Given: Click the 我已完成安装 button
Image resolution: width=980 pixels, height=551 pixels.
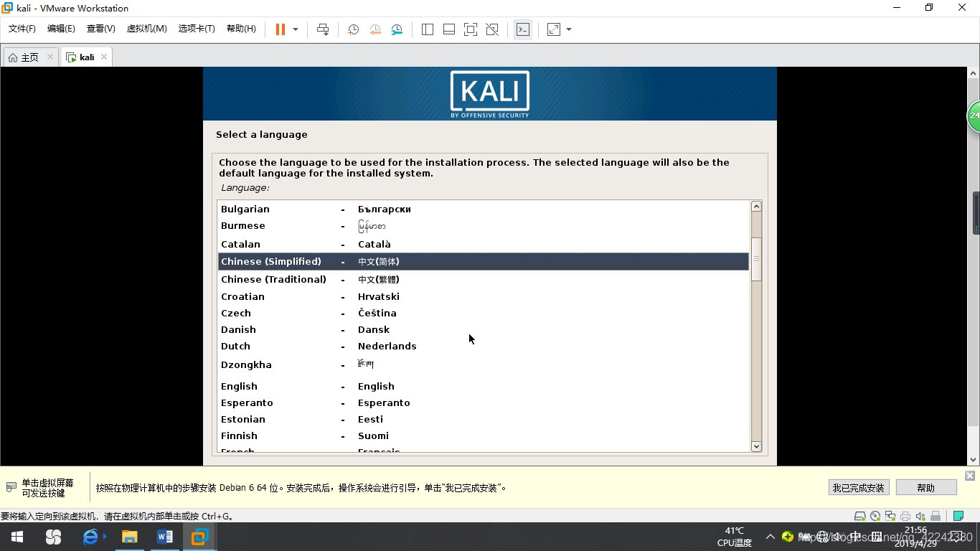Looking at the screenshot, I should pyautogui.click(x=859, y=488).
